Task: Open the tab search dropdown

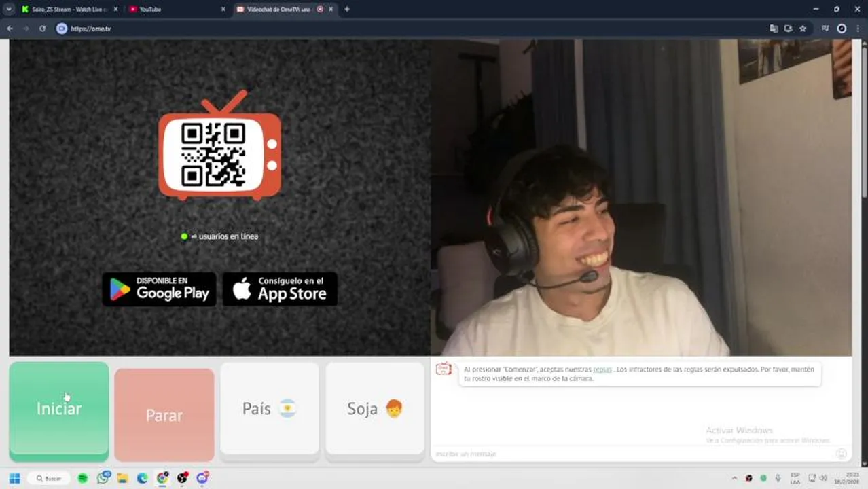Action: point(9,10)
